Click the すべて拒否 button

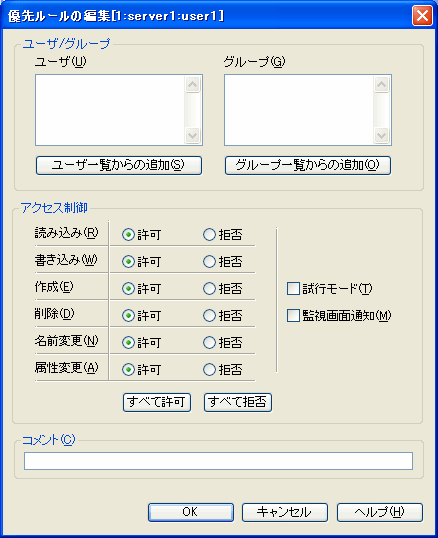click(x=238, y=402)
